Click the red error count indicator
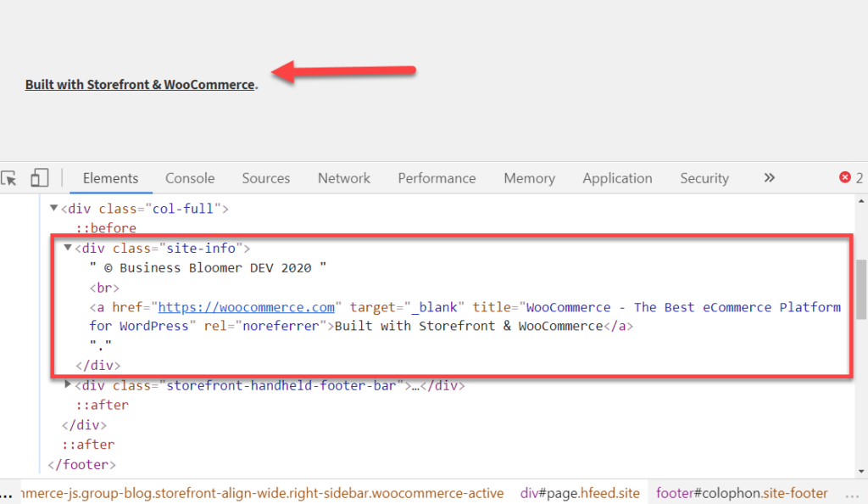 click(x=851, y=178)
